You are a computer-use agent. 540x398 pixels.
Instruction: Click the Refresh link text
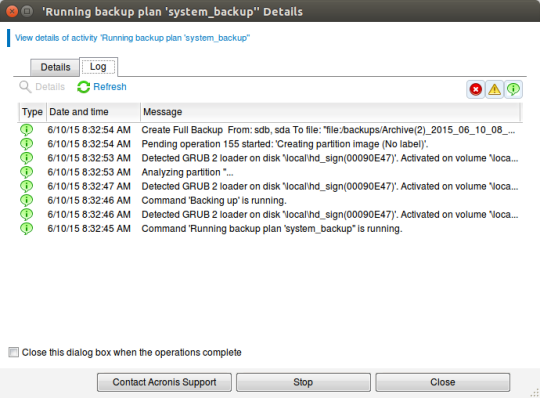point(110,87)
